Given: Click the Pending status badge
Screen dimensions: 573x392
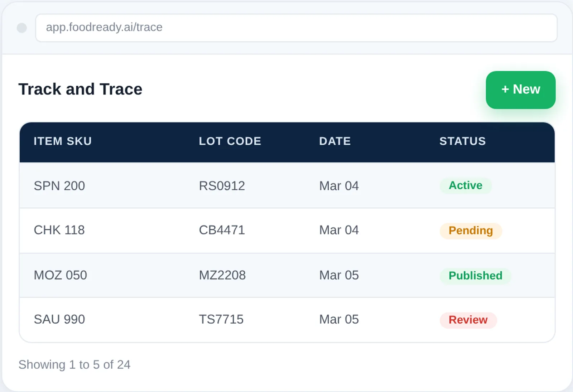Looking at the screenshot, I should [x=471, y=231].
